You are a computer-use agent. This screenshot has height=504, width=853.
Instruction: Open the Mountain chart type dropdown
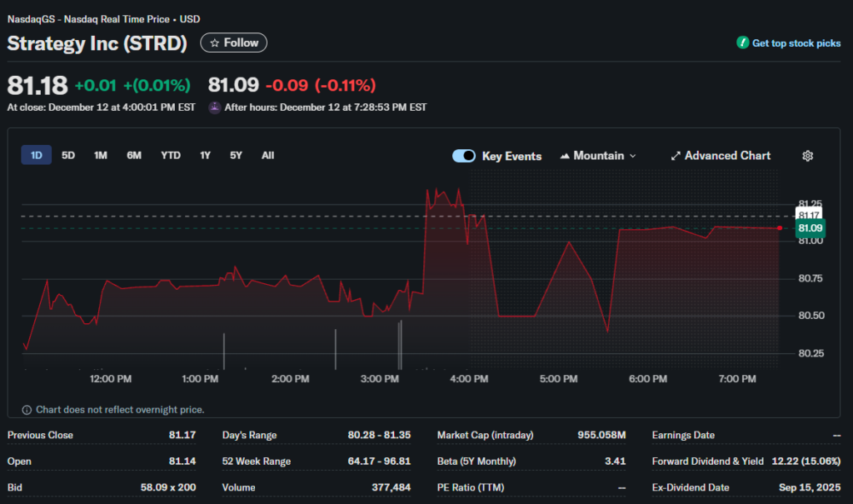(598, 156)
